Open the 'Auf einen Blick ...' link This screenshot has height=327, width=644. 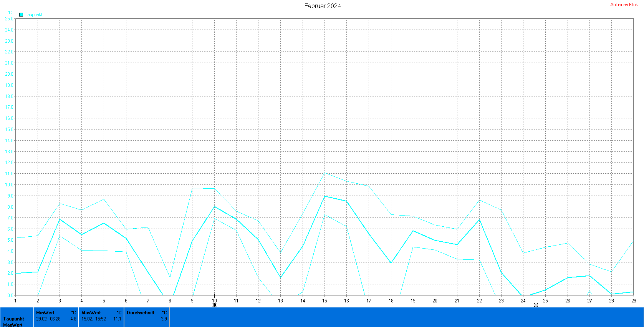click(x=626, y=5)
